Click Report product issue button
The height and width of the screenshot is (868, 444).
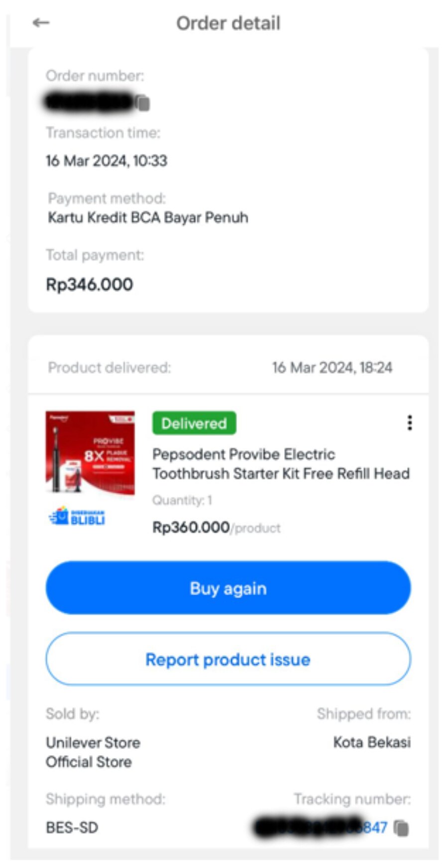coord(228,659)
